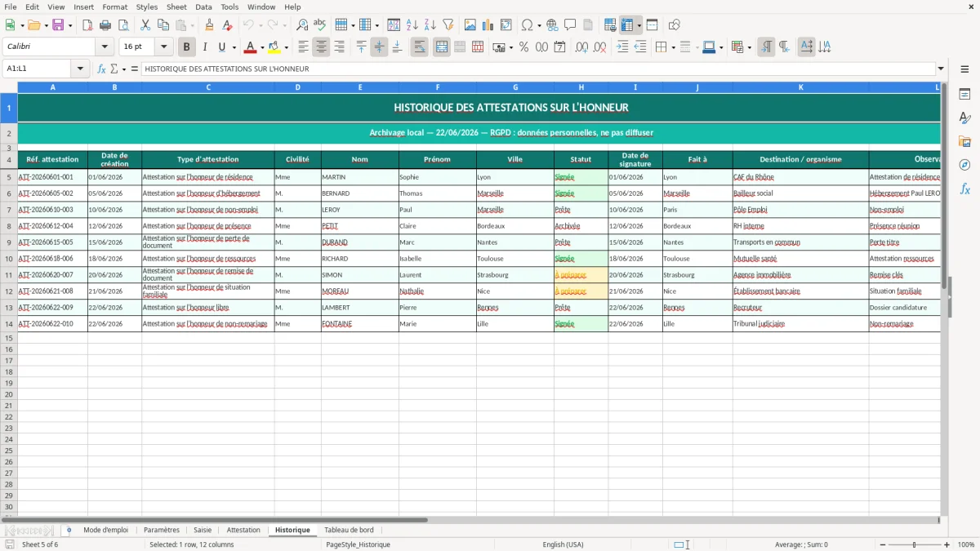Image resolution: width=980 pixels, height=551 pixels.
Task: Open Find and Replace icon
Action: pyautogui.click(x=302, y=25)
